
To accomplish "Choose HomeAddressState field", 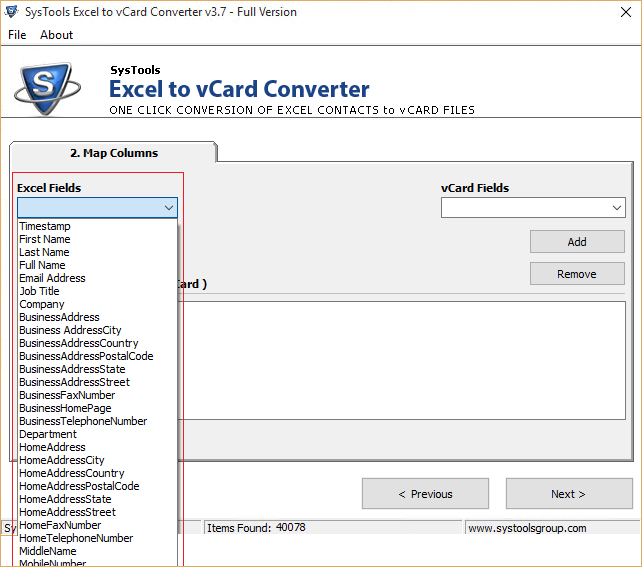I will click(97, 499).
